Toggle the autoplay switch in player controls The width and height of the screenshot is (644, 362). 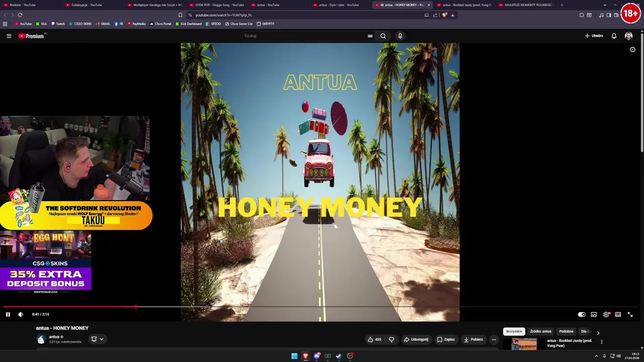point(582,314)
